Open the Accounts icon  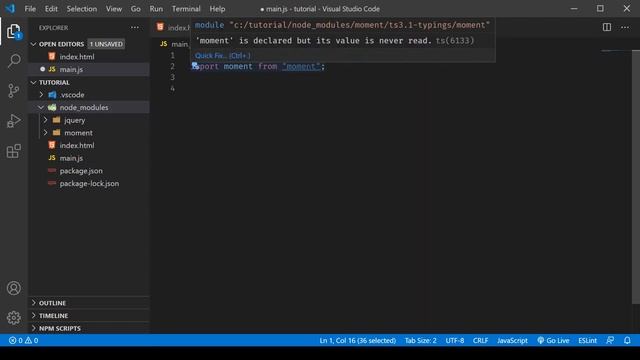point(13,288)
